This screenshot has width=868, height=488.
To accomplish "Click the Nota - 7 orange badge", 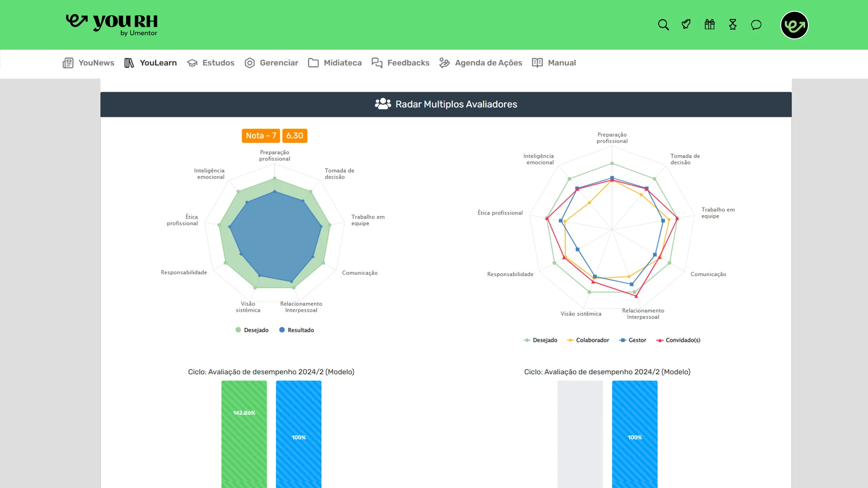I will tap(261, 136).
